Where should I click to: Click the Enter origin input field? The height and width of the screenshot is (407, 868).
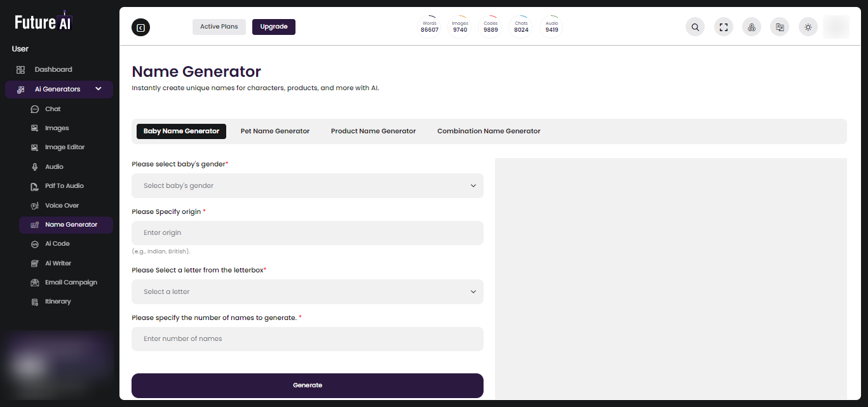point(307,232)
